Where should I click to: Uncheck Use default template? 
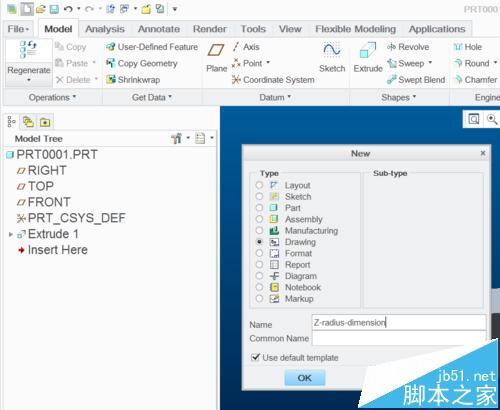coord(255,357)
